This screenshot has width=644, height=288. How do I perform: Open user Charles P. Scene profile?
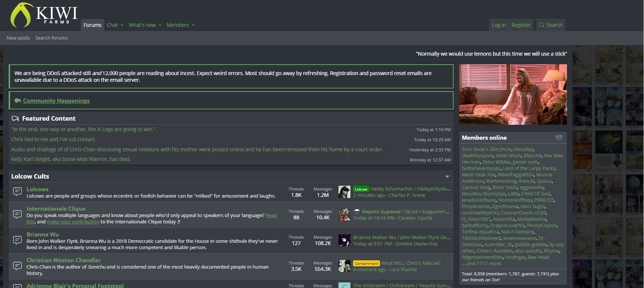click(x=407, y=195)
